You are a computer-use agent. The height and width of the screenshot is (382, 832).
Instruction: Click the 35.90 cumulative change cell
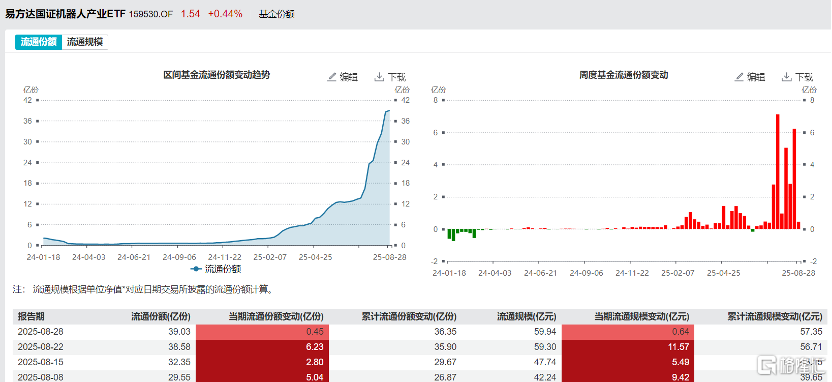pyautogui.click(x=445, y=346)
